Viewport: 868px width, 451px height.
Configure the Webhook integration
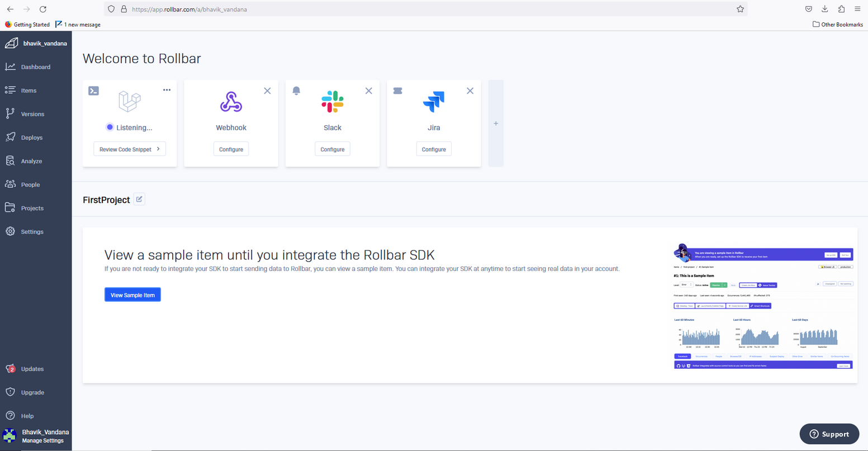pyautogui.click(x=231, y=149)
